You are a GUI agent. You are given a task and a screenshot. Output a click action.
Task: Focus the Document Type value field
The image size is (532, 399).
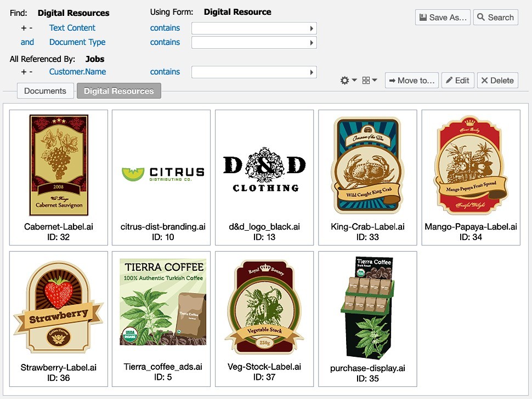tap(254, 43)
